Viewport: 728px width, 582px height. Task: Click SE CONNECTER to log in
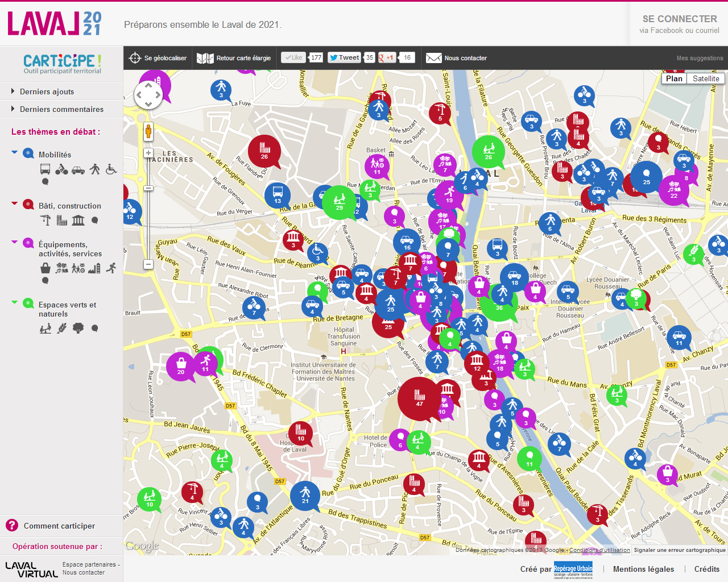679,19
